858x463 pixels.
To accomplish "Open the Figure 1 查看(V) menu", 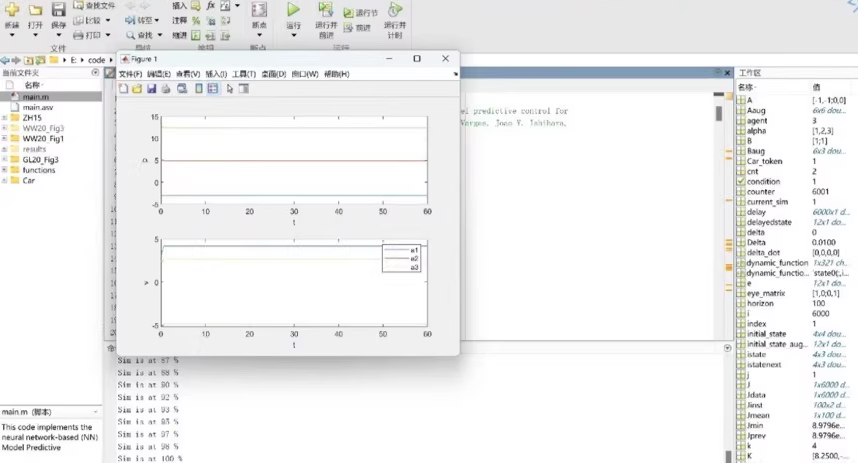I will click(x=188, y=74).
